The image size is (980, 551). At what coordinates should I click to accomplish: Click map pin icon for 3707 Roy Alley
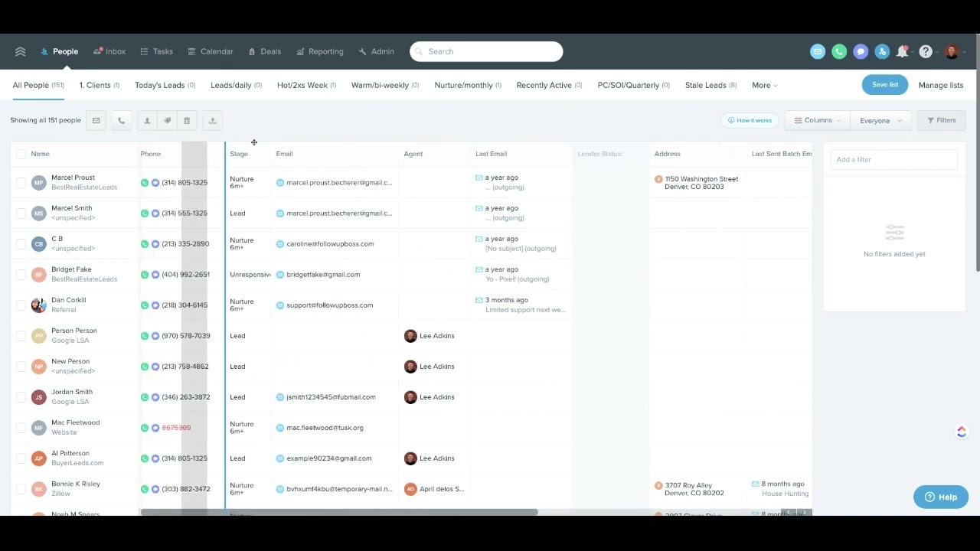658,485
